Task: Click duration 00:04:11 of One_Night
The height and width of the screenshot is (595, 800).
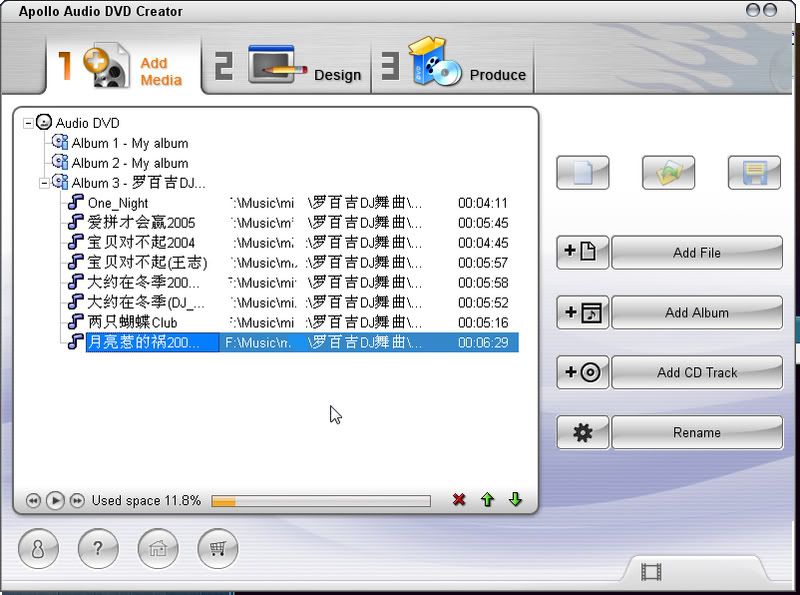Action: (483, 203)
